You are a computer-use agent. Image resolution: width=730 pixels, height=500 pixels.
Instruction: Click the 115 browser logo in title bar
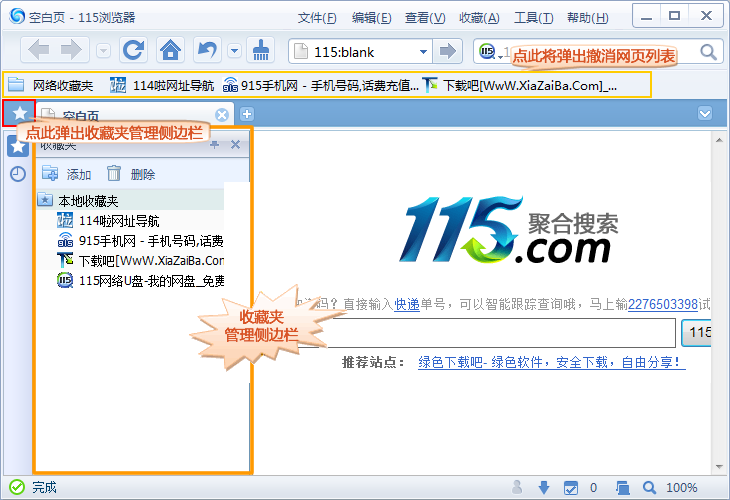point(17,16)
